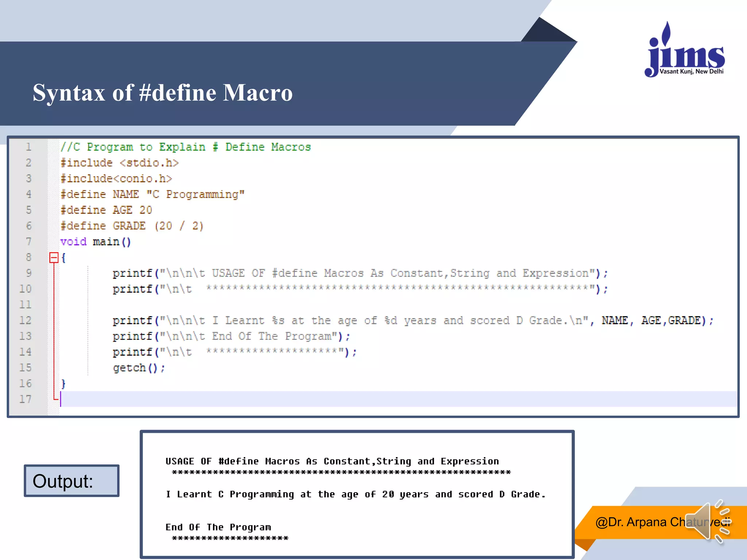Click the '#define AGE 20' line
747x560 pixels.
[106, 210]
